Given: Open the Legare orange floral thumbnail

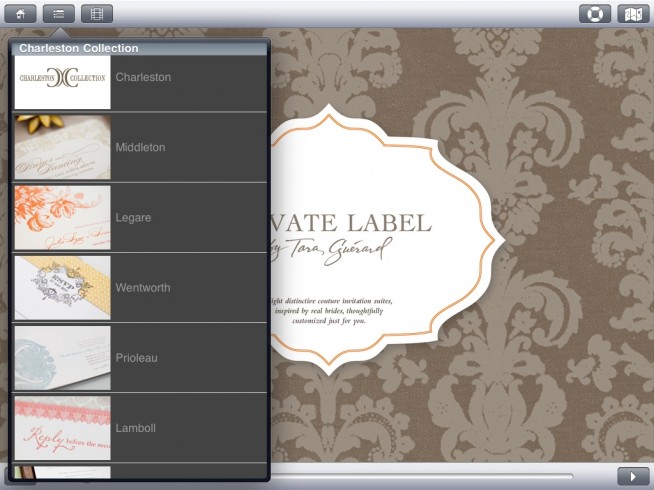Looking at the screenshot, I should tap(63, 217).
